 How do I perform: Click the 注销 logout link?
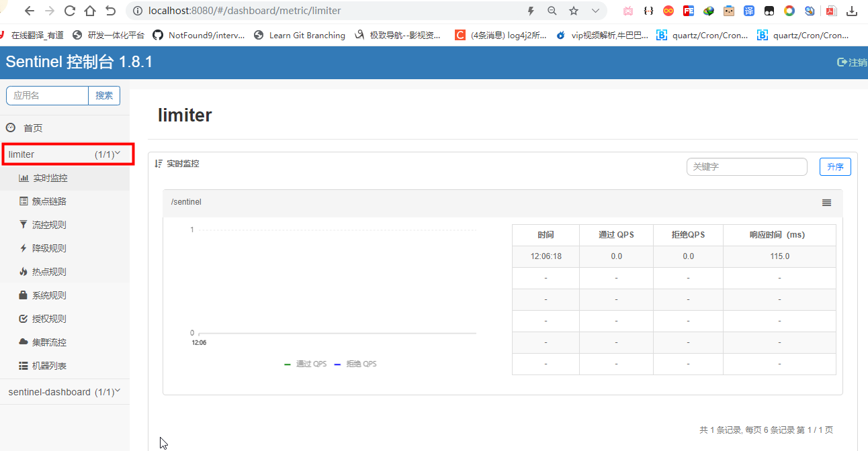pyautogui.click(x=852, y=62)
